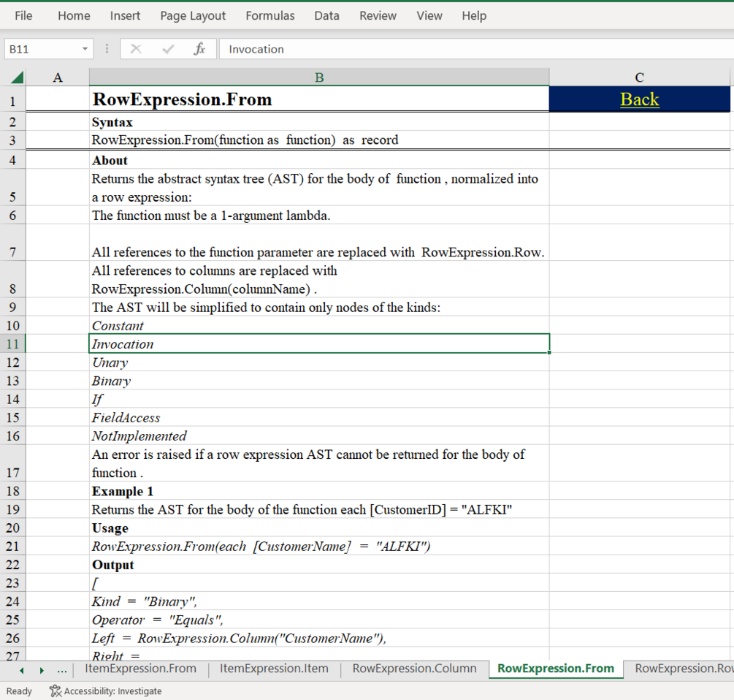734x700 pixels.
Task: Select the Syntax heading cell
Action: (x=318, y=122)
